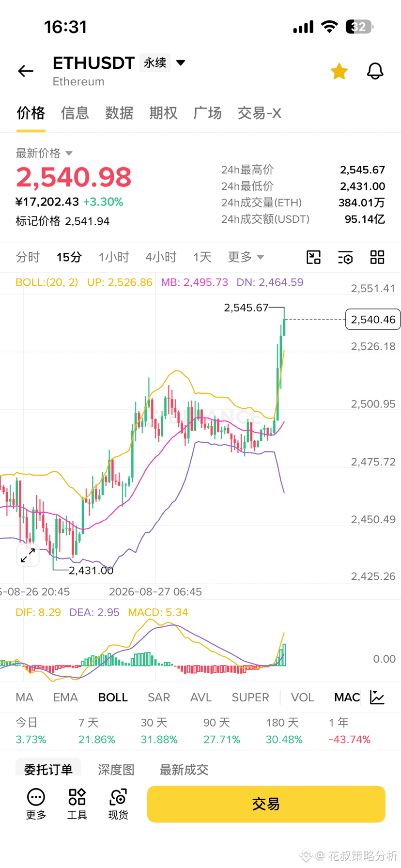Toggle the MAC sub-indicator
The image size is (401, 868).
point(347,697)
